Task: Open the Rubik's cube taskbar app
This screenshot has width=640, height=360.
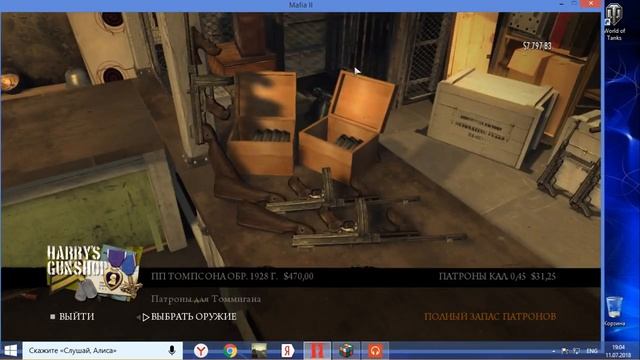Action: [346, 351]
